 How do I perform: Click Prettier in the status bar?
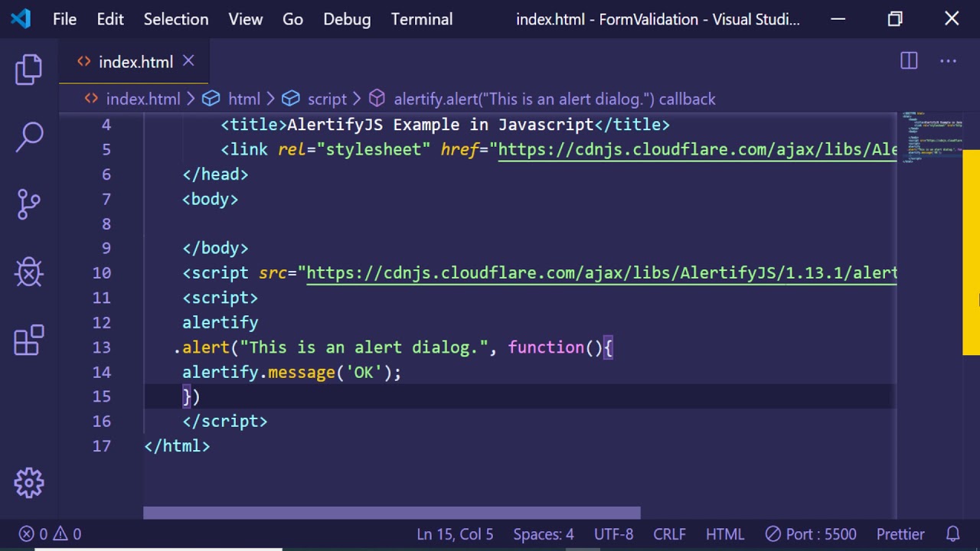pyautogui.click(x=900, y=534)
